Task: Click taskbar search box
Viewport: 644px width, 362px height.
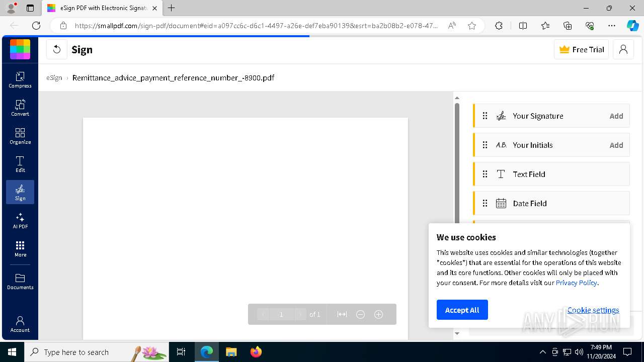Action: (97, 352)
